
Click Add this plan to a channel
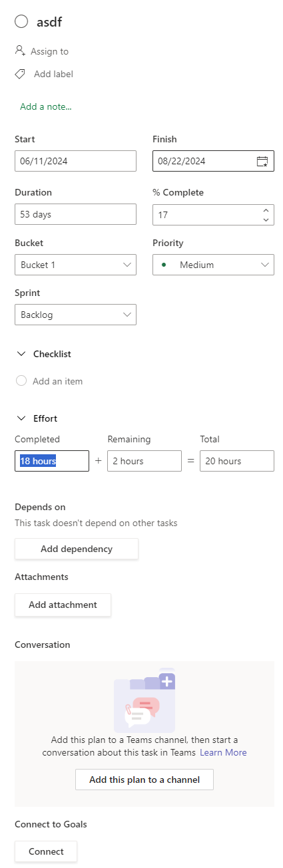pyautogui.click(x=144, y=780)
